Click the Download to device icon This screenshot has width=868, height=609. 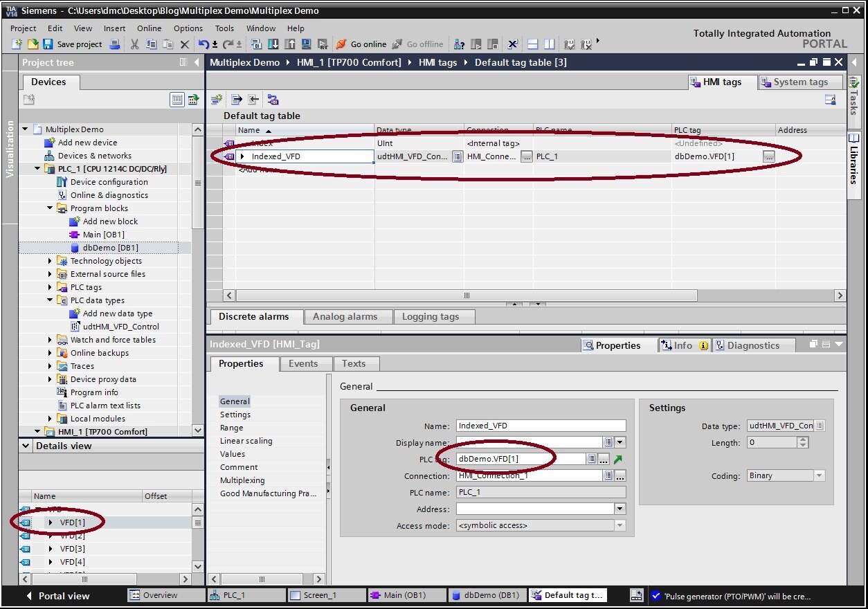(273, 44)
